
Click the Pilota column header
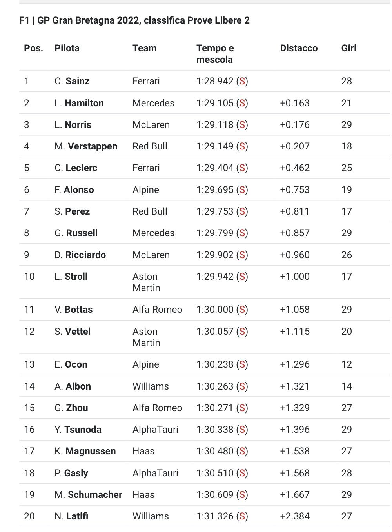point(67,48)
